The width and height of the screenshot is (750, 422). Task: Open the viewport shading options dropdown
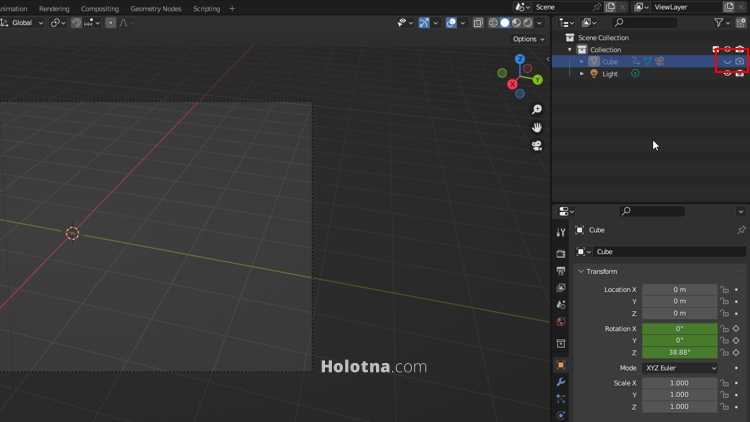[540, 22]
